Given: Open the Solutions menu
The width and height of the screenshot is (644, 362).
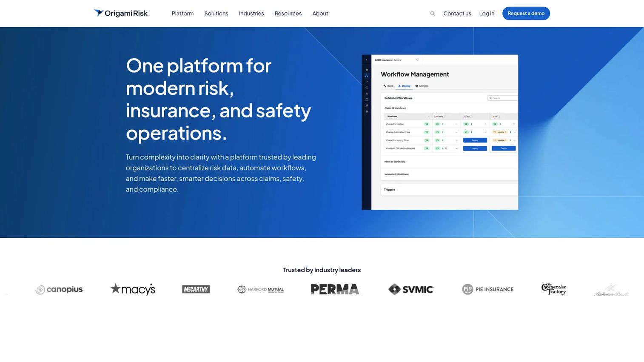Looking at the screenshot, I should pos(216,14).
